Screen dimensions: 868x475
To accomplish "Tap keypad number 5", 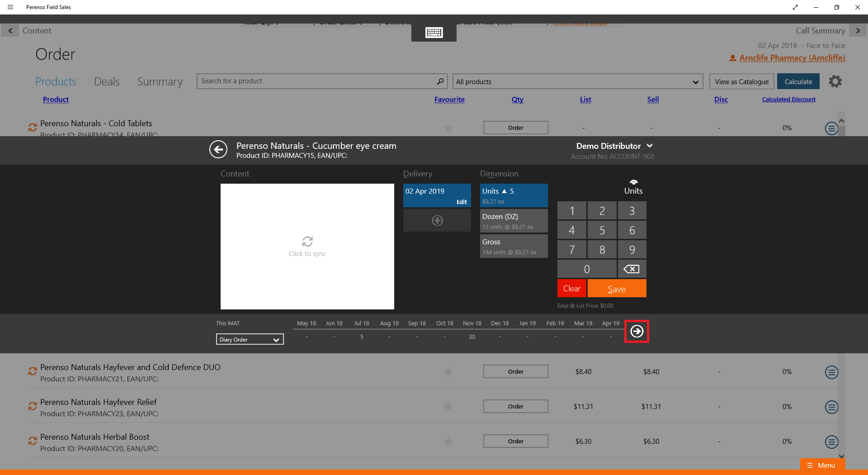I will pos(602,230).
